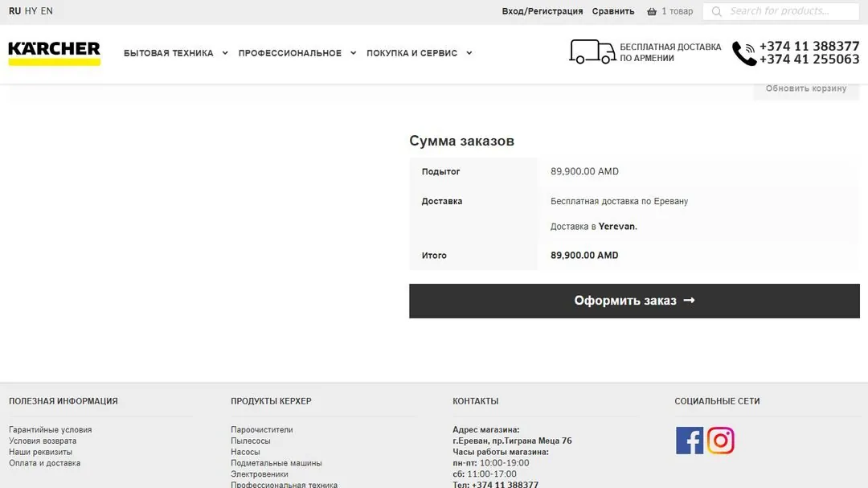Viewport: 868px width, 488px height.
Task: Focus the Search for products field
Action: [x=780, y=11]
